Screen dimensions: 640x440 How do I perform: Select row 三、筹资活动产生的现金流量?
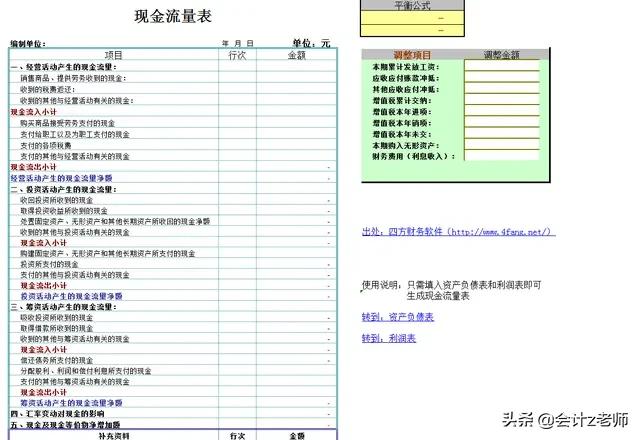coord(173,307)
